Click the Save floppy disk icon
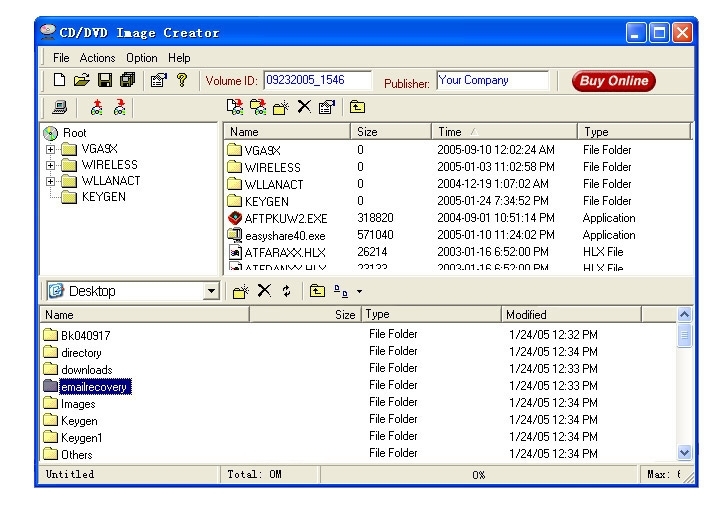 105,80
